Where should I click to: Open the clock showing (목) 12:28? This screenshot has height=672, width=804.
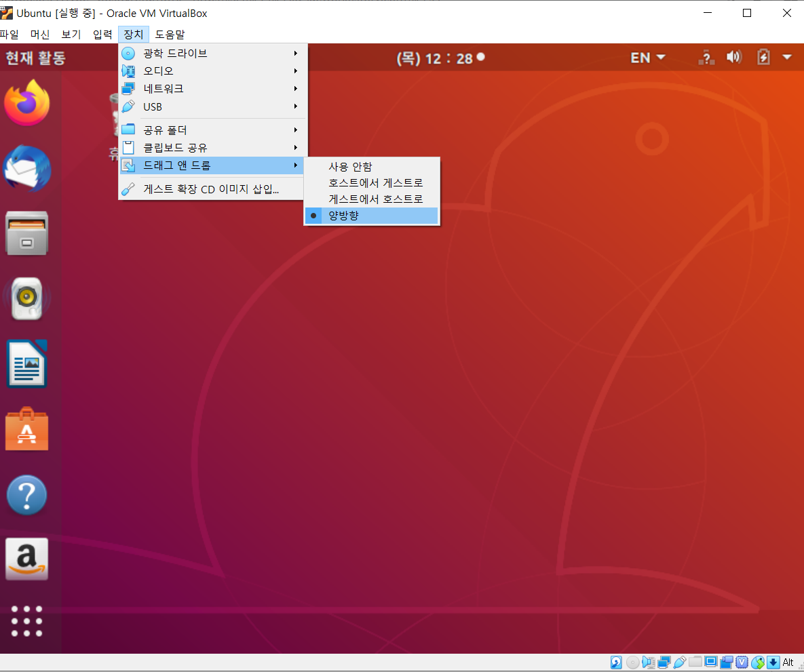click(x=440, y=58)
